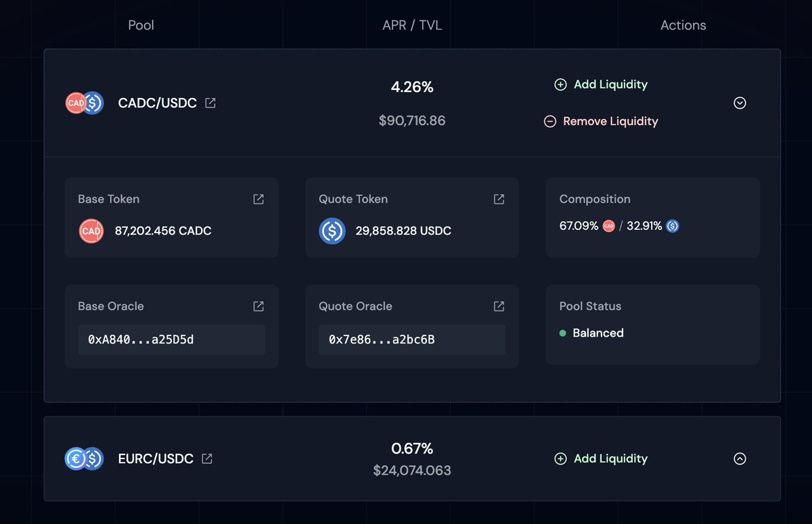Image resolution: width=812 pixels, height=524 pixels.
Task: Remove Liquidity from the CADC/USDC pool
Action: [x=601, y=121]
